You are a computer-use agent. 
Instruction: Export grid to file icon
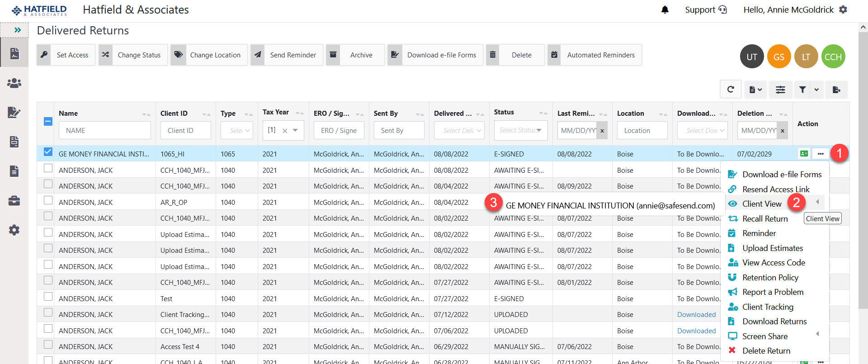click(x=836, y=90)
